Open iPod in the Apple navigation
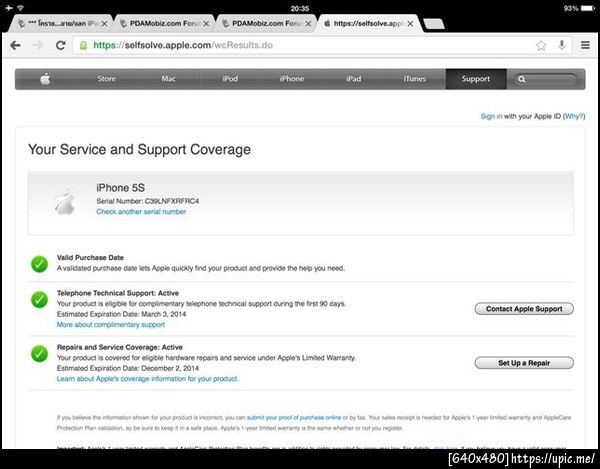Image resolution: width=600 pixels, height=469 pixels. pos(230,79)
